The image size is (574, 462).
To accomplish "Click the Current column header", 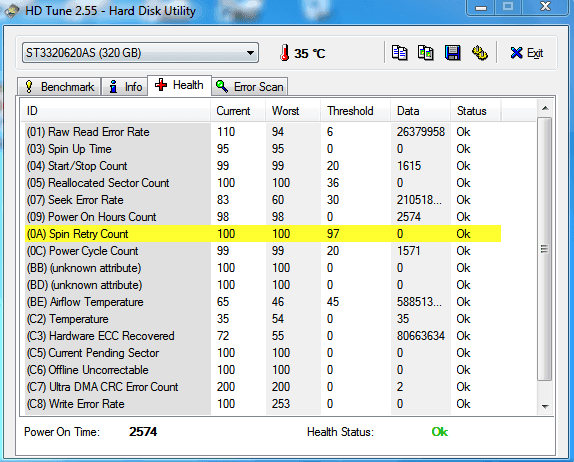I will [x=238, y=111].
